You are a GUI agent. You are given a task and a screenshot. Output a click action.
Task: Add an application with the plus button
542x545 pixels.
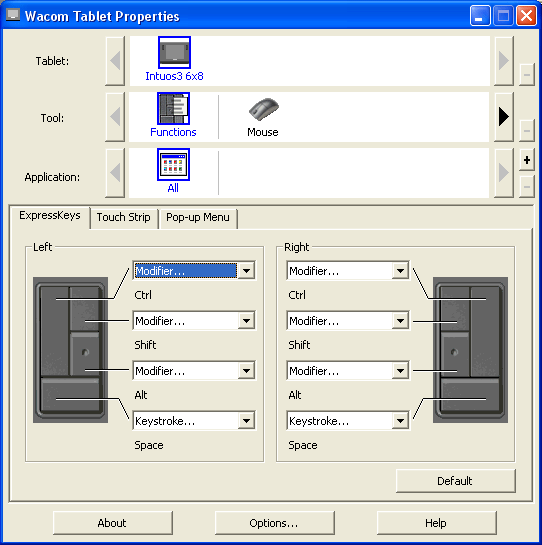coord(527,160)
